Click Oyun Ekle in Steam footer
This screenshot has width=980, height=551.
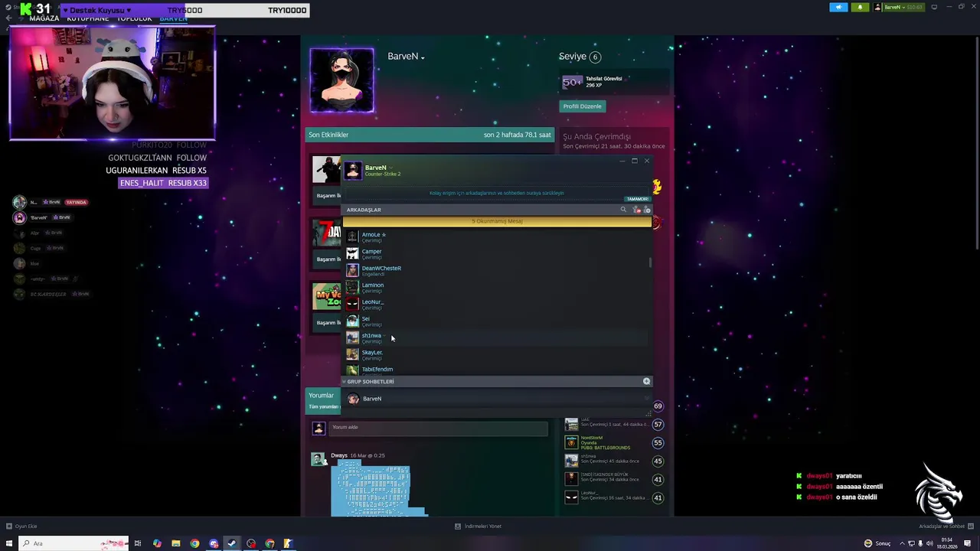[22, 527]
